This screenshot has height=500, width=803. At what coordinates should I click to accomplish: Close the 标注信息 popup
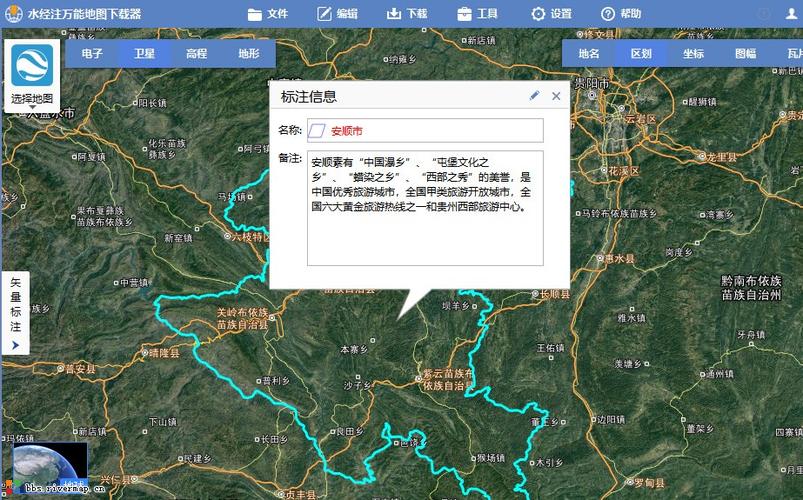click(x=556, y=96)
